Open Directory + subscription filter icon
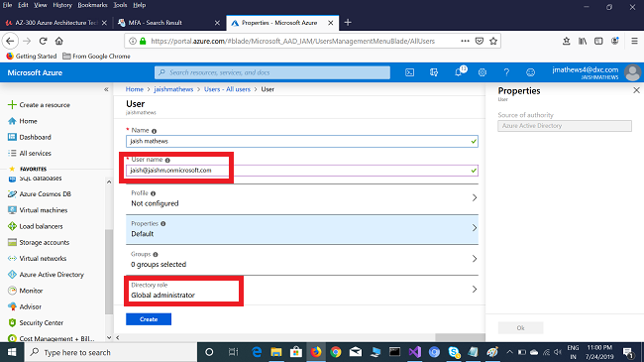This screenshot has width=644, height=362. coord(434,72)
